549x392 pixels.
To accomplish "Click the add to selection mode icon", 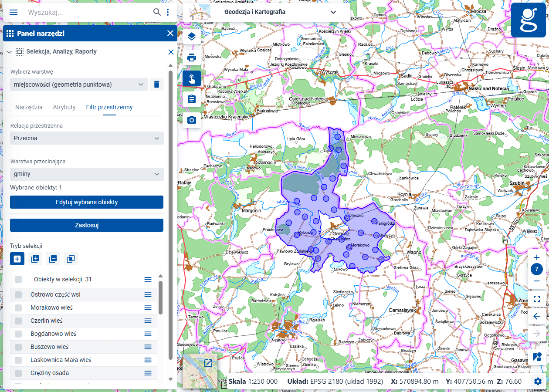I will [x=35, y=259].
